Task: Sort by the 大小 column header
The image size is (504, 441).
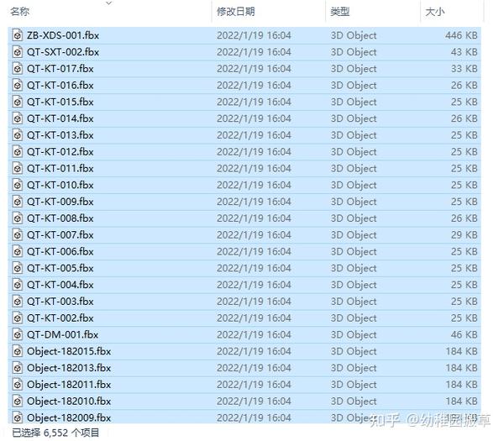Action: point(434,12)
